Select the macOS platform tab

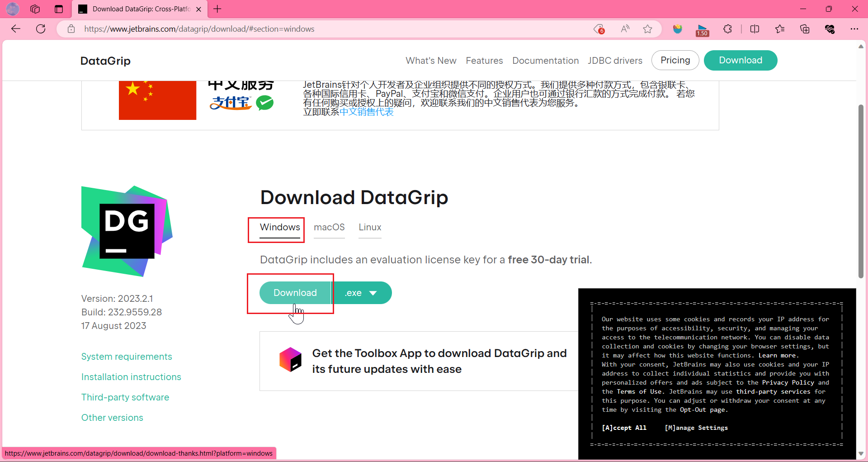329,227
